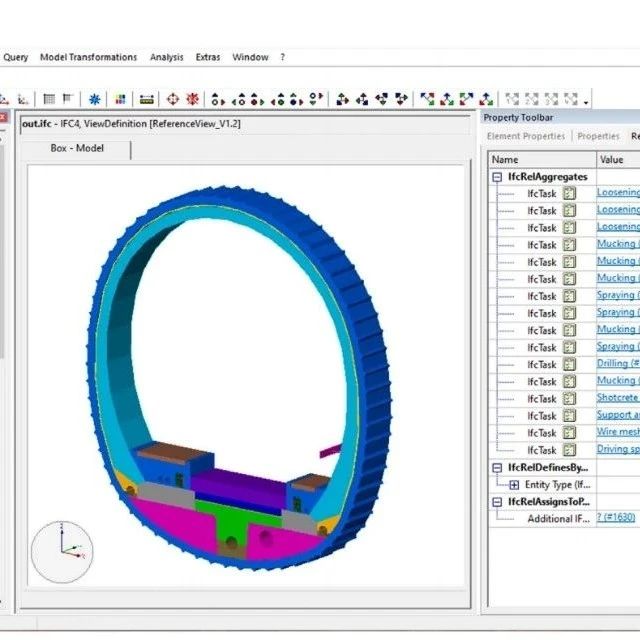Select the Box - Model view tab

pyautogui.click(x=77, y=148)
